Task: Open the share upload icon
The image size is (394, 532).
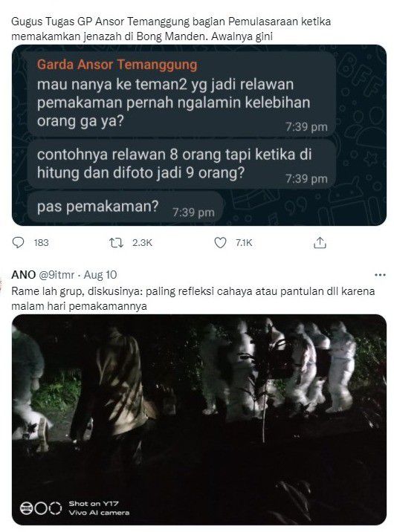Action: (320, 242)
